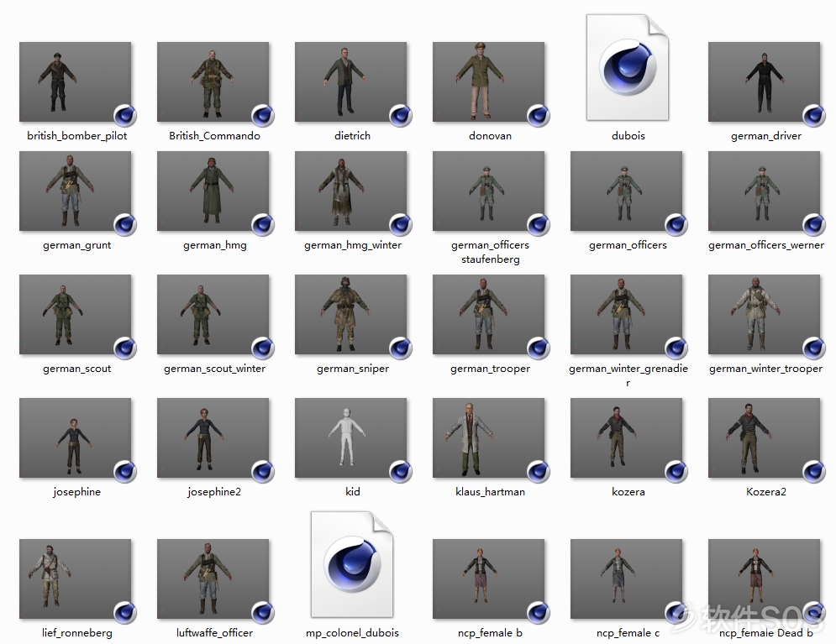Click the file name label lief_ronneberg
Image resolution: width=836 pixels, height=644 pixels.
pyautogui.click(x=76, y=633)
